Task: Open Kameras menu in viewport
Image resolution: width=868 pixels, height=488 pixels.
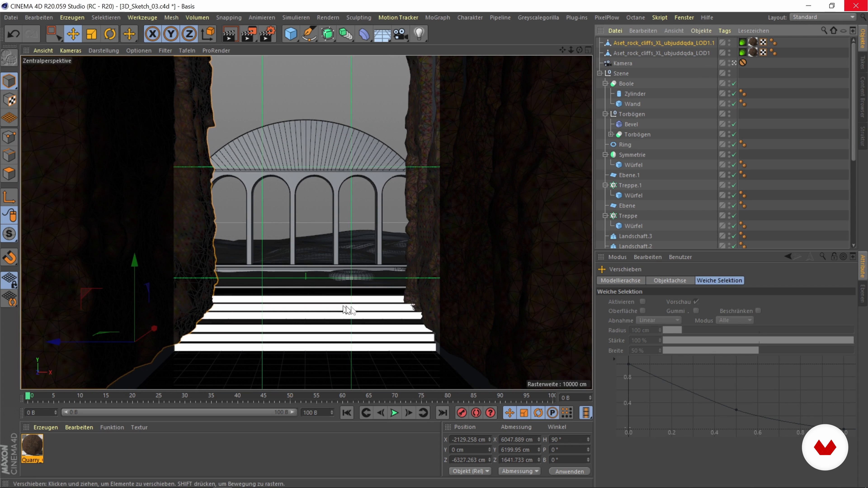Action: click(71, 51)
